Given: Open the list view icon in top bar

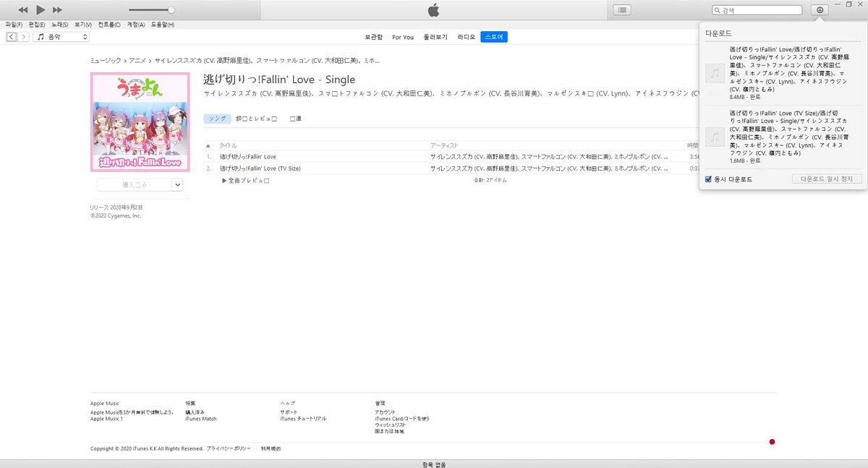Looking at the screenshot, I should [x=622, y=10].
